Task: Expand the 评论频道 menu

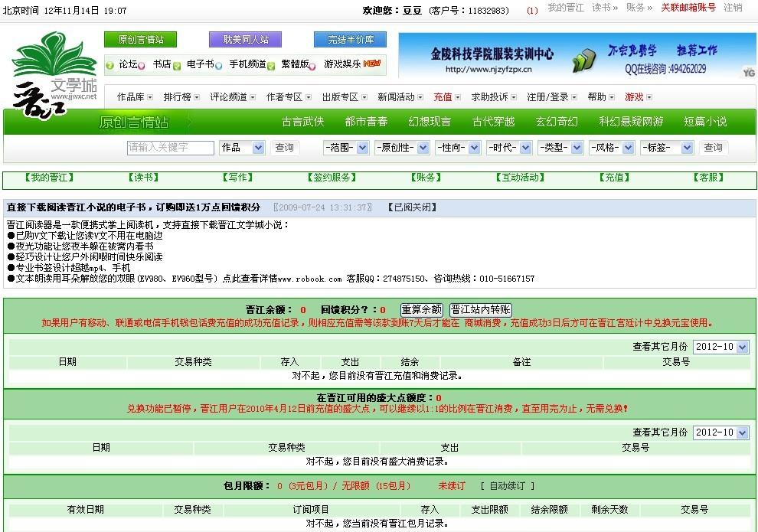Action: [x=233, y=97]
